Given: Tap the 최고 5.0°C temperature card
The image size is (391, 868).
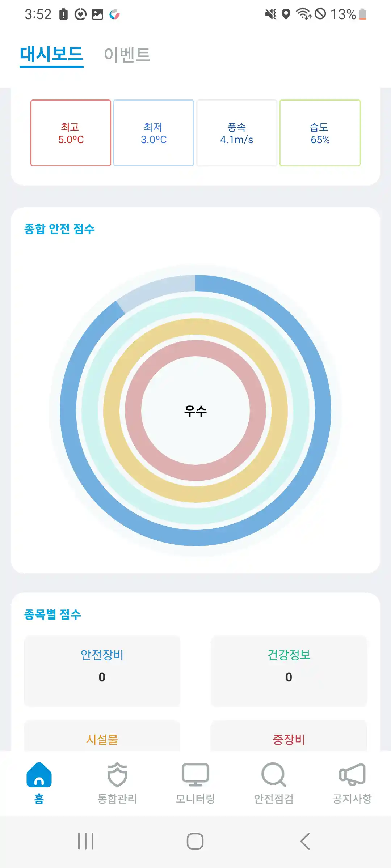Looking at the screenshot, I should tap(71, 133).
